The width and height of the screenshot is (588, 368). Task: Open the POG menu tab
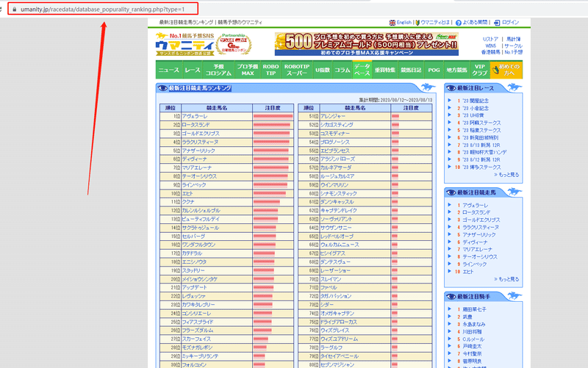434,70
